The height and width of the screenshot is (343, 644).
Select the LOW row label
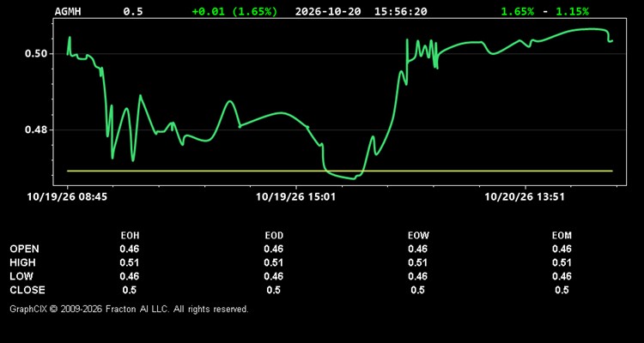coord(21,276)
